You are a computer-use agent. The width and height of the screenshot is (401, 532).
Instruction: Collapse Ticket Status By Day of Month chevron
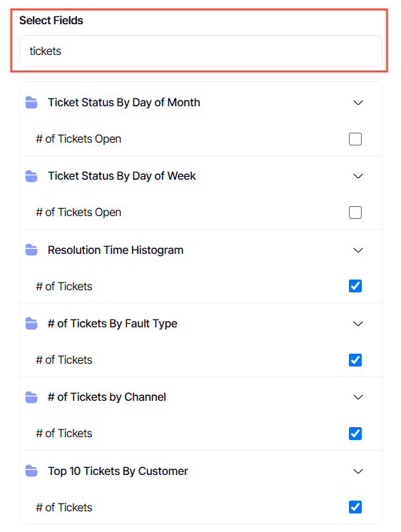358,103
